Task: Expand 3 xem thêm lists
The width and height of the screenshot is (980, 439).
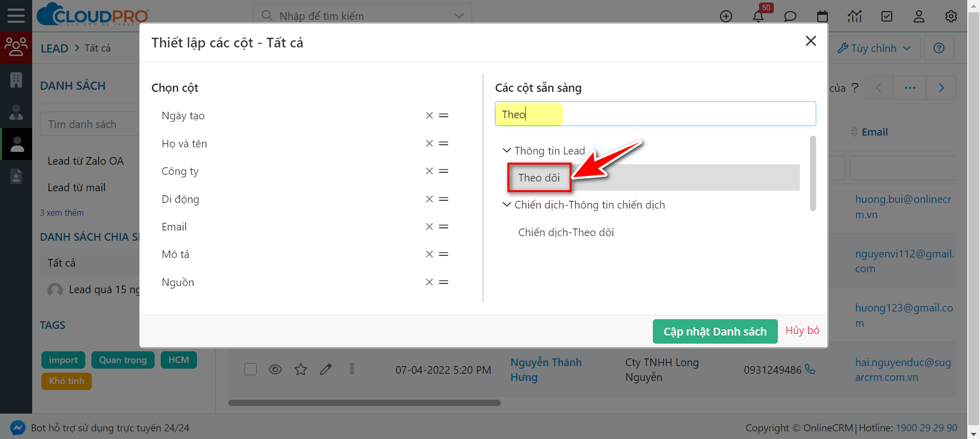Action: coord(62,213)
